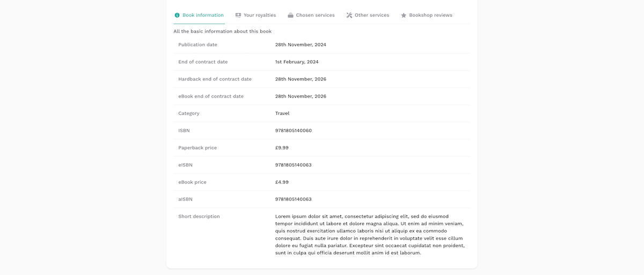Click the eBook price £4.99 value
Image resolution: width=644 pixels, height=275 pixels.
[x=282, y=182]
